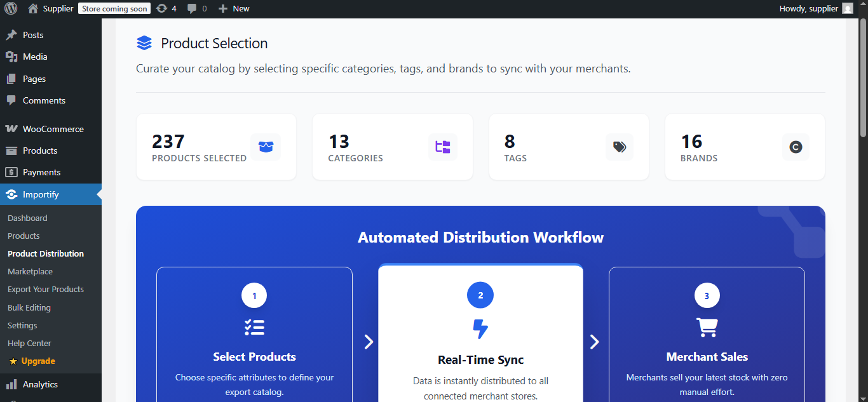The height and width of the screenshot is (402, 868).
Task: Click the '13' categories count
Action: tap(339, 141)
